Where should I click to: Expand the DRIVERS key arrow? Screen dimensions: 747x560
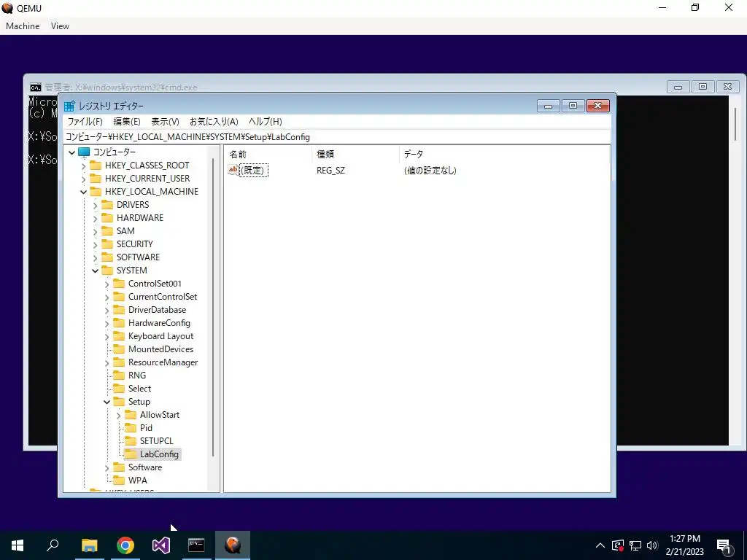[x=96, y=206]
